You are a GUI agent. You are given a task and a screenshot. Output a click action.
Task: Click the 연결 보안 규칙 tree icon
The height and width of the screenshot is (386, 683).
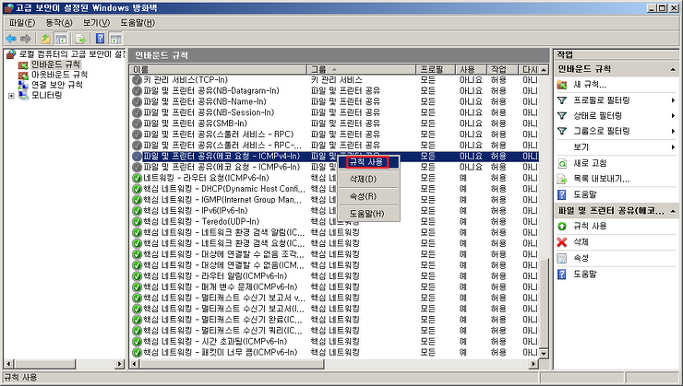[23, 85]
